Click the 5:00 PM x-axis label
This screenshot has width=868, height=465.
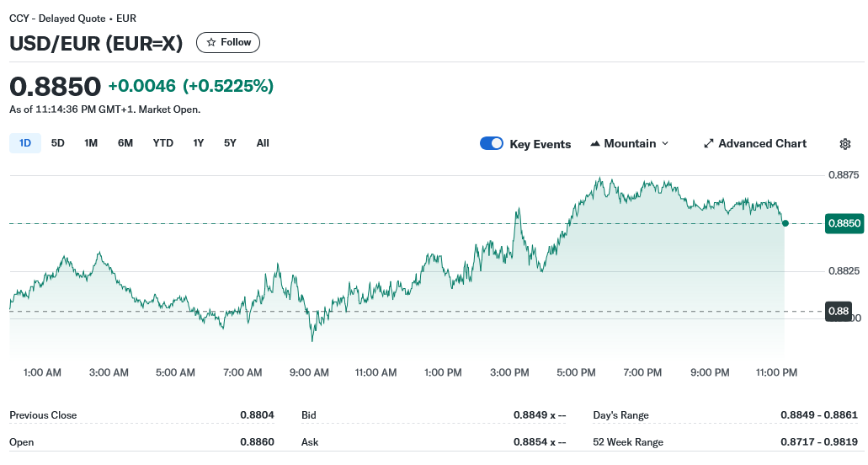(576, 372)
